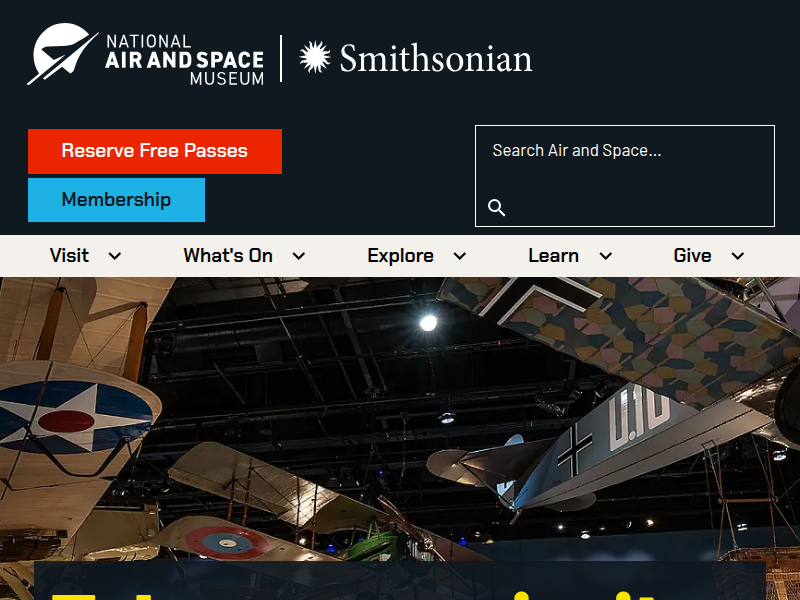Image resolution: width=800 pixels, height=600 pixels.
Task: Select the Give menu label
Action: tap(692, 256)
